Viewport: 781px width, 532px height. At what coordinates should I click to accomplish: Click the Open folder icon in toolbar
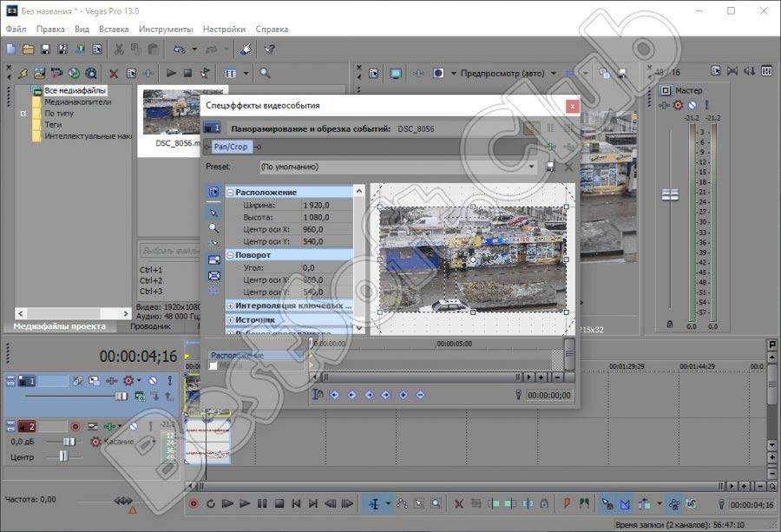click(28, 49)
